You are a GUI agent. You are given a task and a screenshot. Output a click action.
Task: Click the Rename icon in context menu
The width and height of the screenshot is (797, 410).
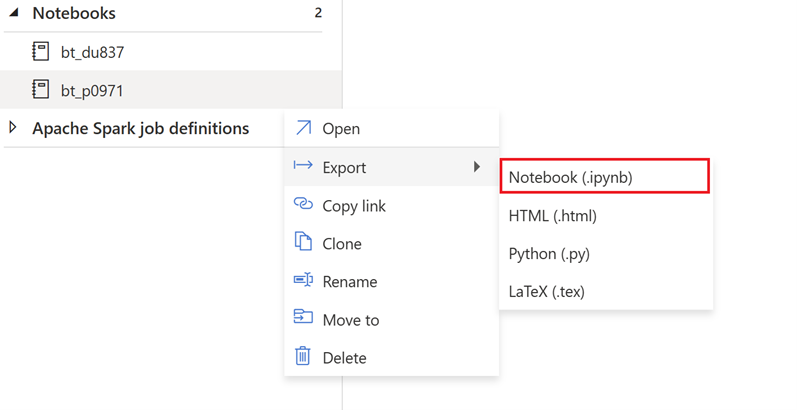pos(303,280)
